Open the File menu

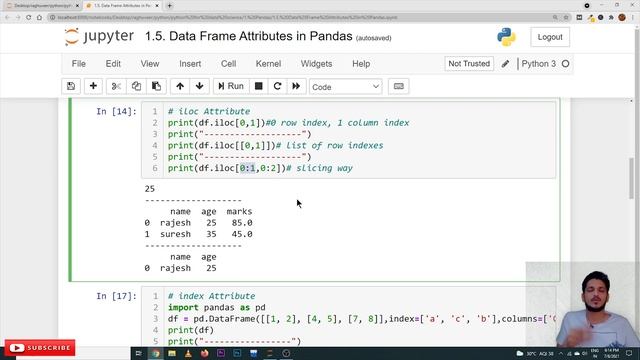[79, 64]
